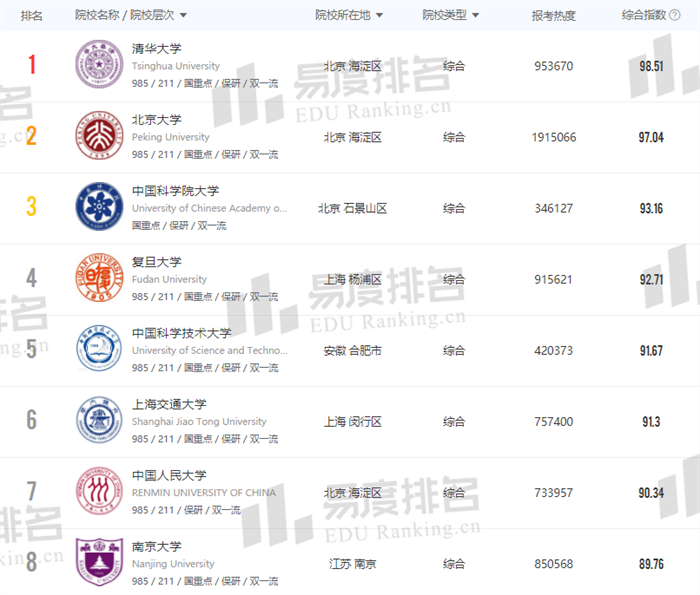
Task: Click the location 安徽 合肥市
Action: point(352,350)
